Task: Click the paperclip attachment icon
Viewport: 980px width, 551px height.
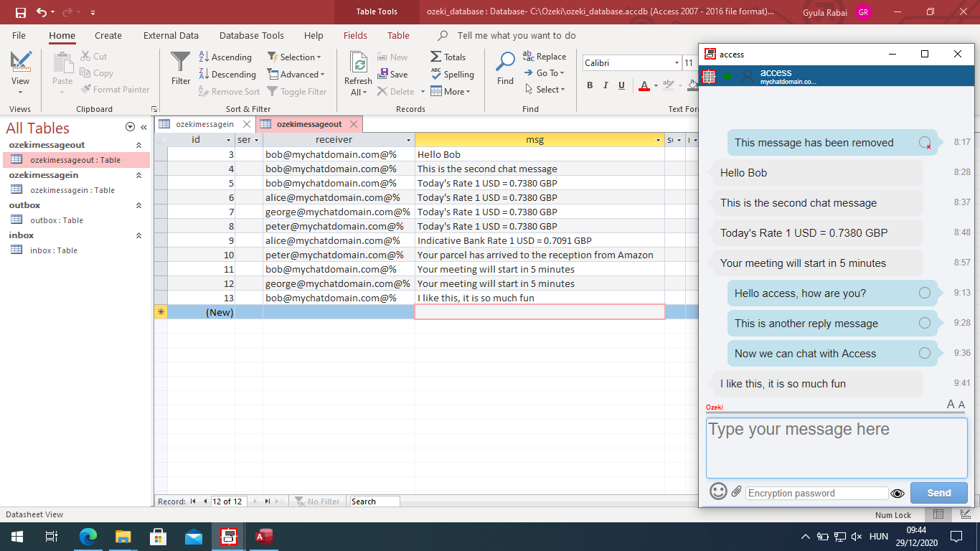Action: tap(736, 491)
